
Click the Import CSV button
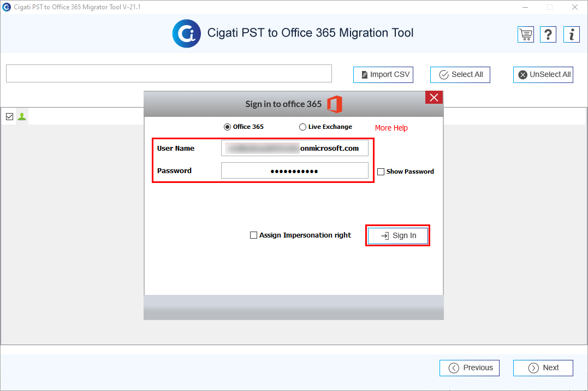[x=383, y=75]
